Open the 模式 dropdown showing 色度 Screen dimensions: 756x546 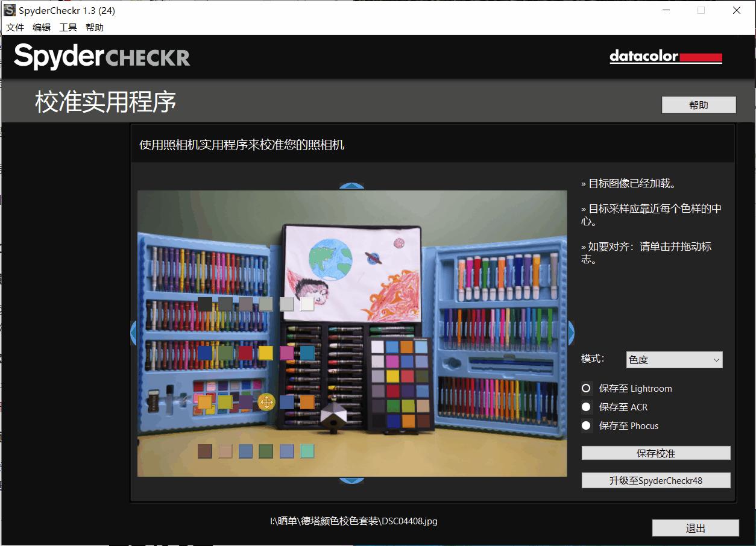673,360
